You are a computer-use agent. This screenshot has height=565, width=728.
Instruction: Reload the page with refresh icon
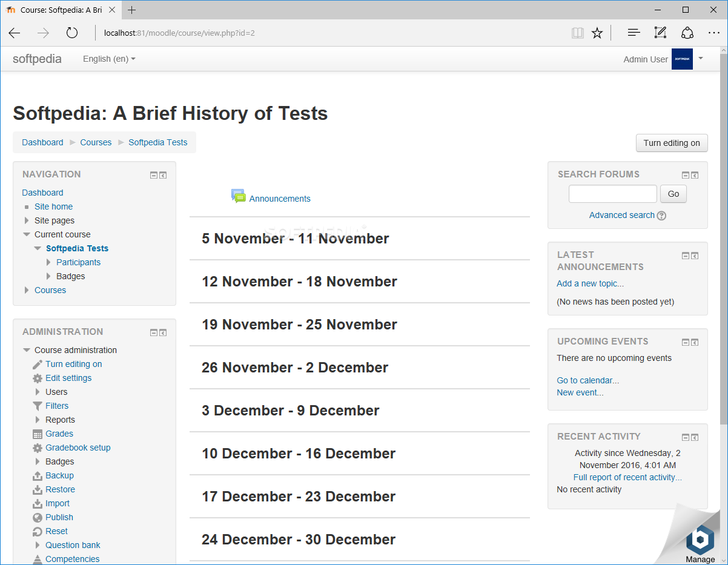pyautogui.click(x=72, y=33)
